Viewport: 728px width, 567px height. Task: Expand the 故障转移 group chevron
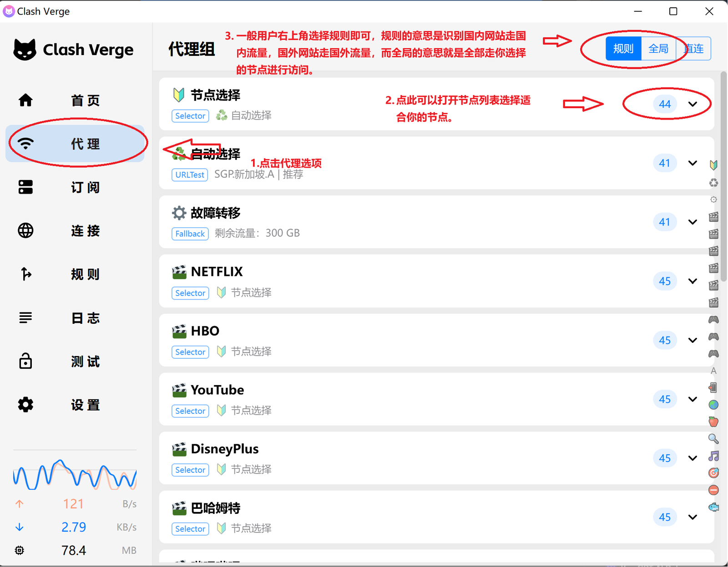(x=693, y=222)
